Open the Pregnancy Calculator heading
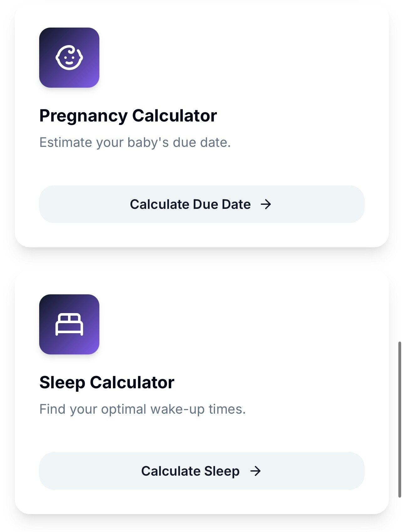 tap(128, 116)
